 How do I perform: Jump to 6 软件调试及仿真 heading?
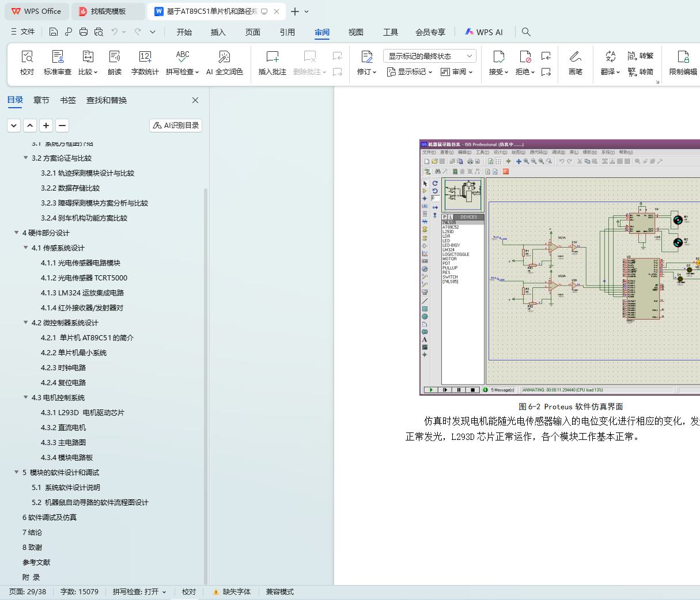[50, 517]
